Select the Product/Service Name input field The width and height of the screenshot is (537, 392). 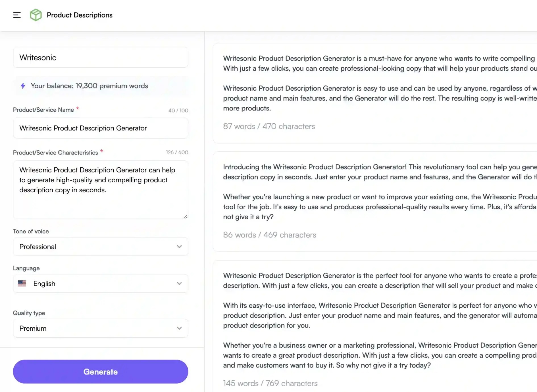(x=100, y=128)
